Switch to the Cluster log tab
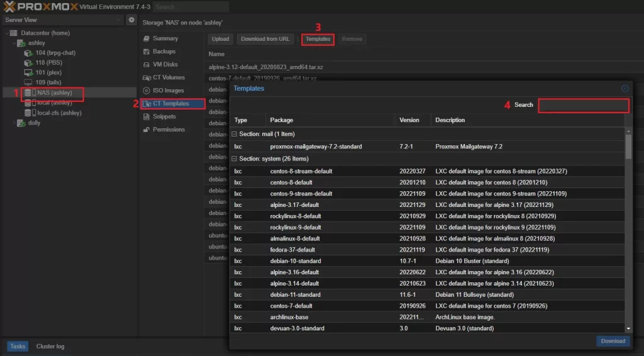This screenshot has height=356, width=644. pos(50,346)
